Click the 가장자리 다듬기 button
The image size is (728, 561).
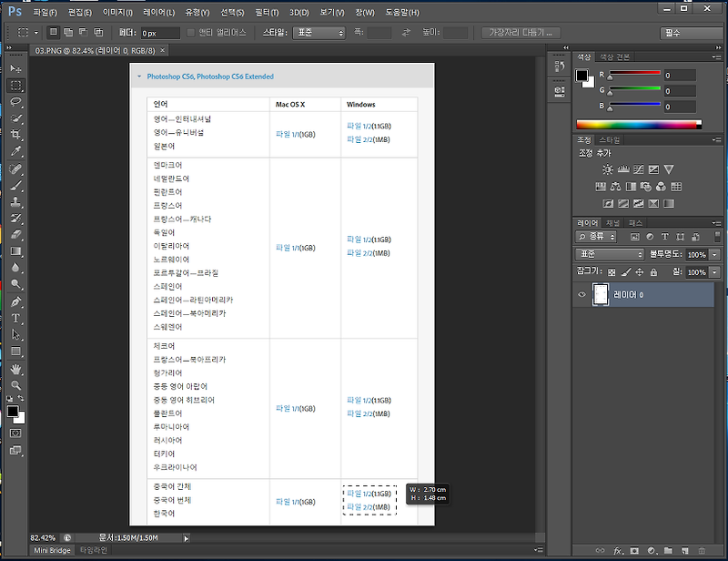click(x=521, y=33)
